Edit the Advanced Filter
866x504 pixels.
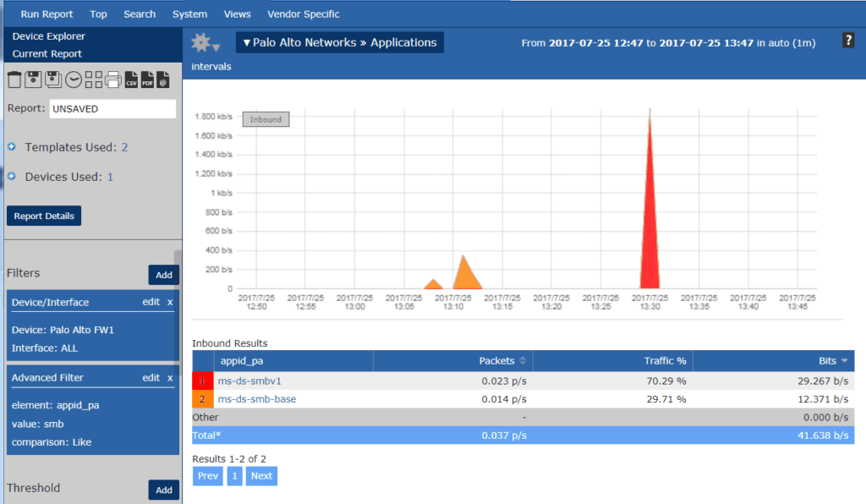(x=151, y=378)
